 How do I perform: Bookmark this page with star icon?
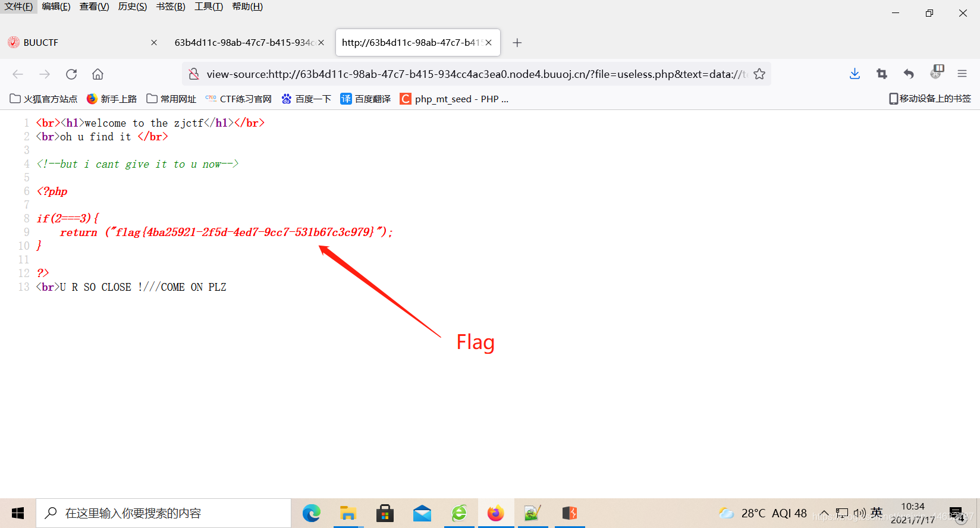pyautogui.click(x=759, y=74)
